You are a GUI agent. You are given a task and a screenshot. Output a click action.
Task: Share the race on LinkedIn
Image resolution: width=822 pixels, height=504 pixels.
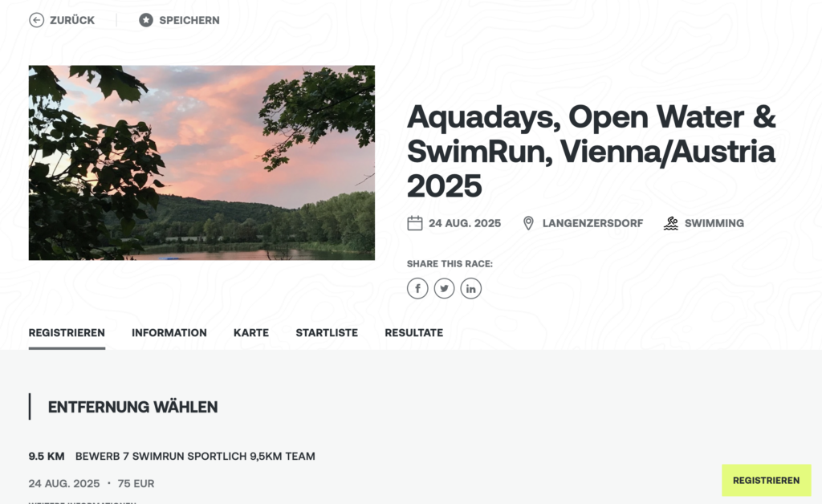pos(470,289)
